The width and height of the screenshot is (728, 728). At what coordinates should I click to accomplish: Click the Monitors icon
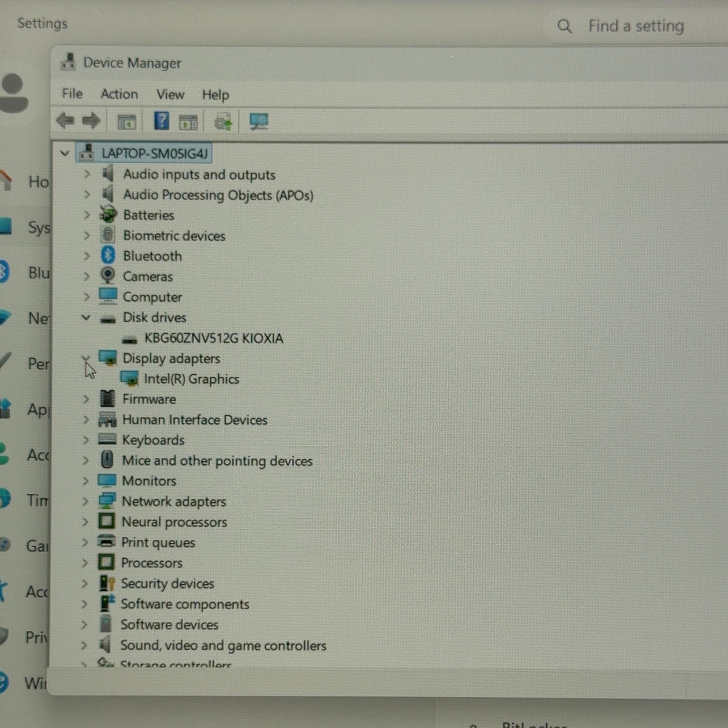pyautogui.click(x=107, y=480)
